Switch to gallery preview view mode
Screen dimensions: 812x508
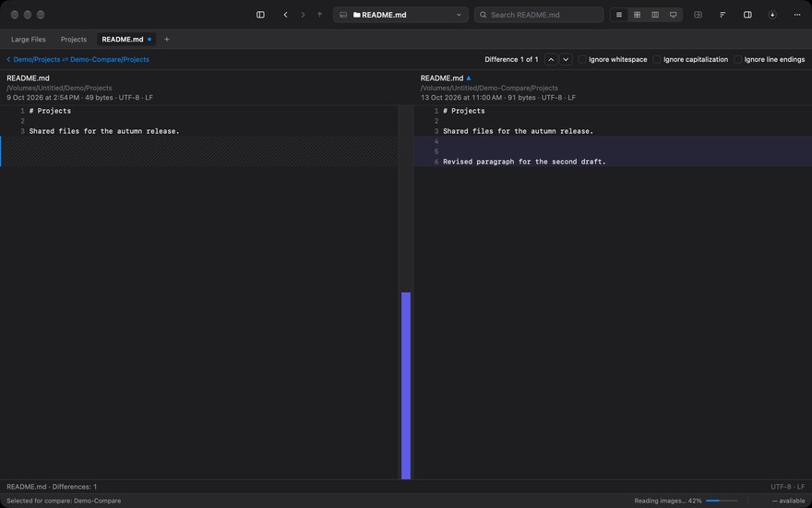pyautogui.click(x=674, y=15)
